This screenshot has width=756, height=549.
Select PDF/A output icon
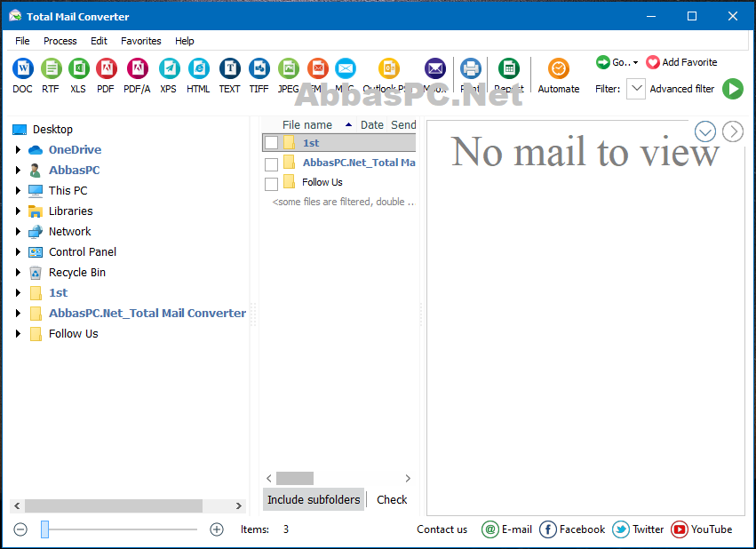(x=138, y=68)
